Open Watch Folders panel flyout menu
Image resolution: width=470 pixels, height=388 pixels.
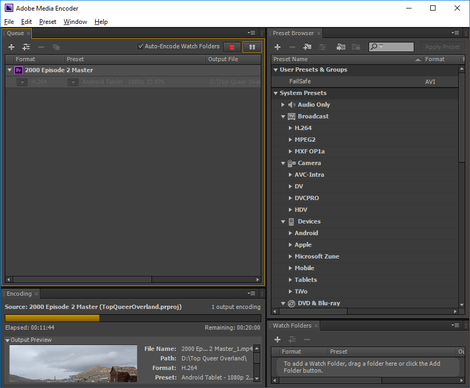click(455, 325)
